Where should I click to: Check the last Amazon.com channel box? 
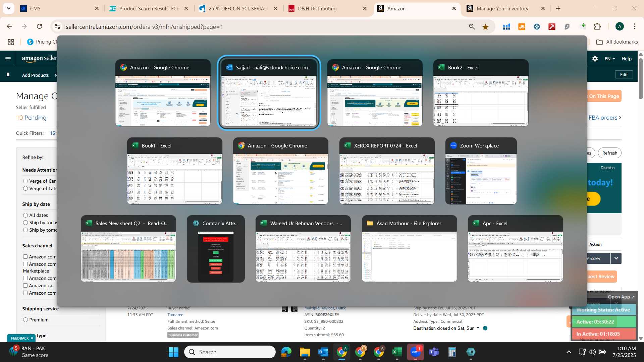pyautogui.click(x=25, y=293)
